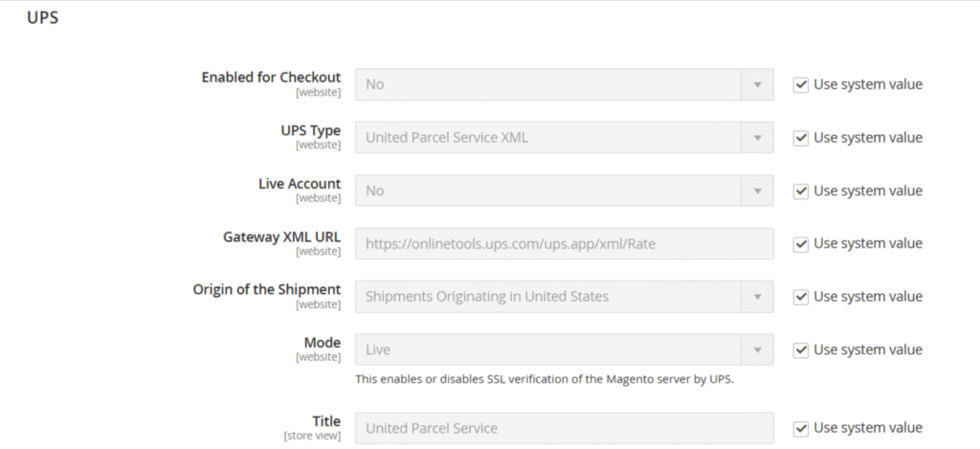This screenshot has height=449, width=980.
Task: Uncheck 'Use system value' for Origin of the Shipment
Action: (x=801, y=297)
